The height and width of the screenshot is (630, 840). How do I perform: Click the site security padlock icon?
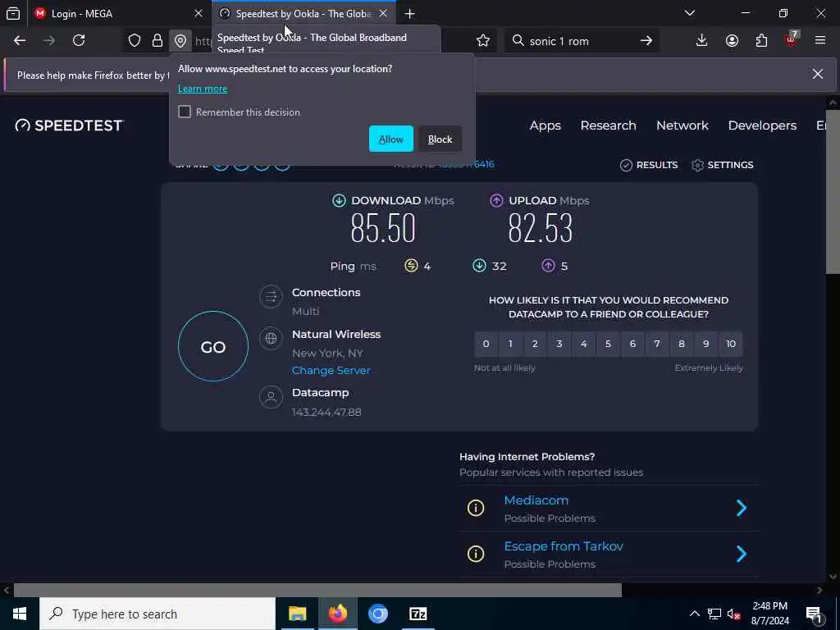click(x=157, y=41)
